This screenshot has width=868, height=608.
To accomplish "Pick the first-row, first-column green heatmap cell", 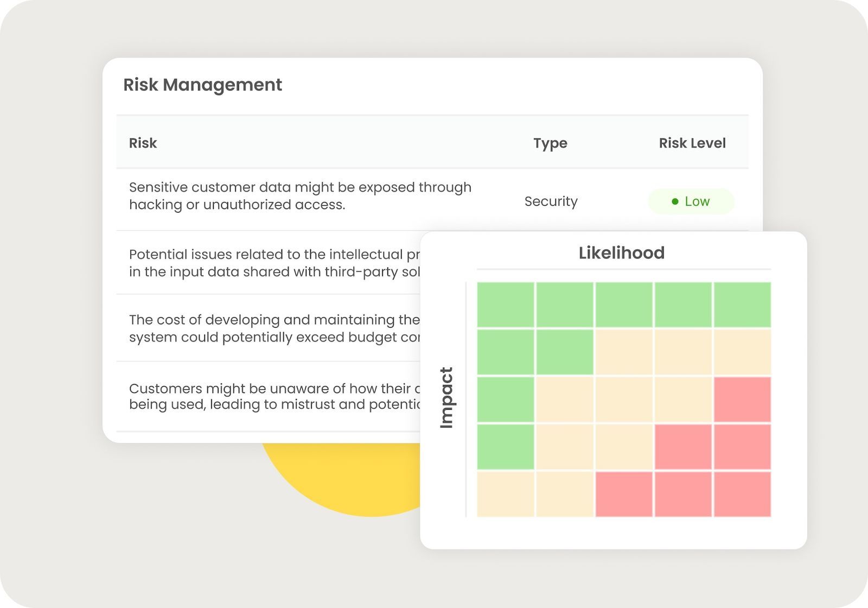I will [506, 305].
